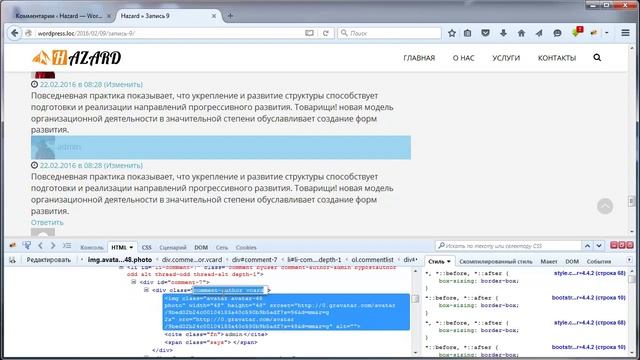Click the Firebug search previous up arrow
Viewport: 640px width, 360px height.
(x=587, y=246)
